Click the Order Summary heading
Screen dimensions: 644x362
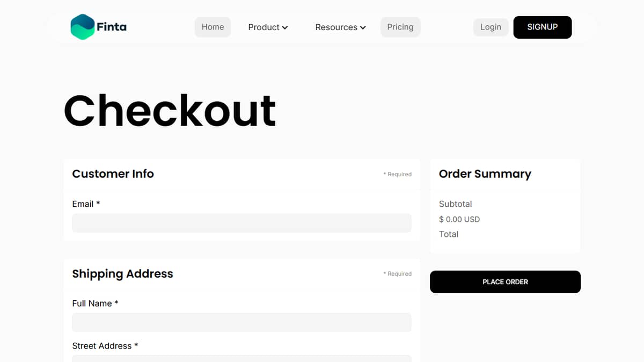pos(485,174)
